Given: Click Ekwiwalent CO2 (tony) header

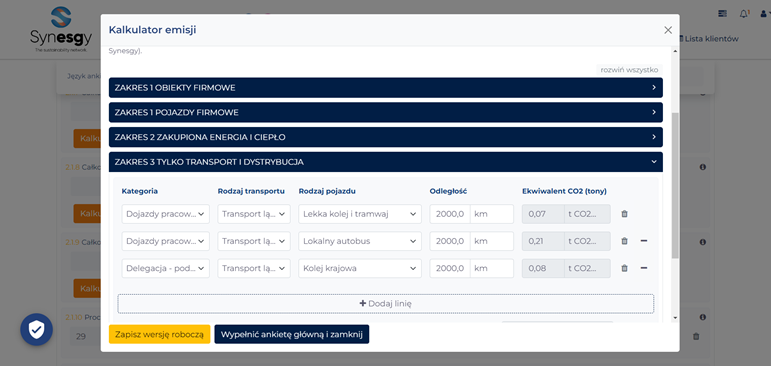Looking at the screenshot, I should pyautogui.click(x=564, y=191).
